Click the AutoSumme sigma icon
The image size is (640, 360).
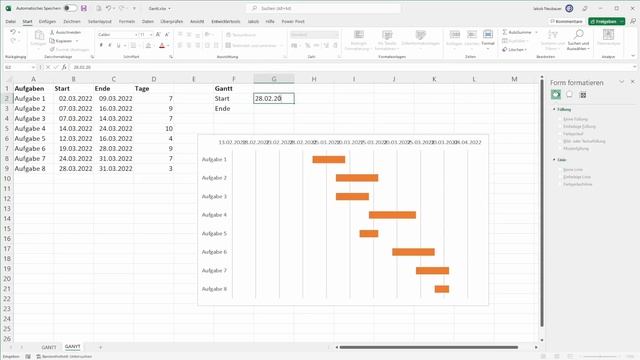point(505,32)
